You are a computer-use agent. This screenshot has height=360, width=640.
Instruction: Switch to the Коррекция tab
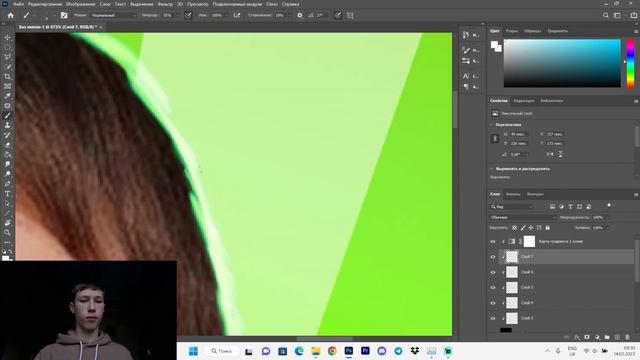(x=524, y=101)
